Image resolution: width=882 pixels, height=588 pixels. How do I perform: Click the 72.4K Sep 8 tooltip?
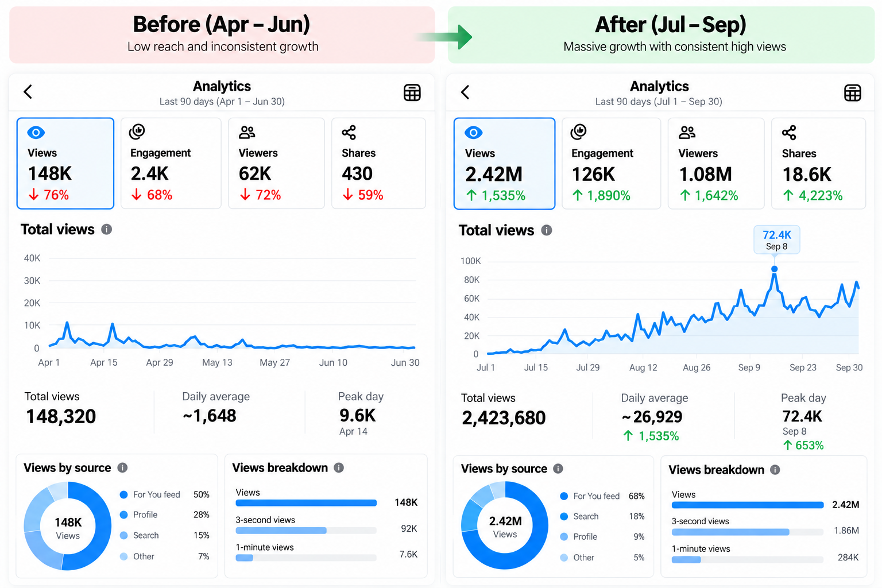(777, 239)
